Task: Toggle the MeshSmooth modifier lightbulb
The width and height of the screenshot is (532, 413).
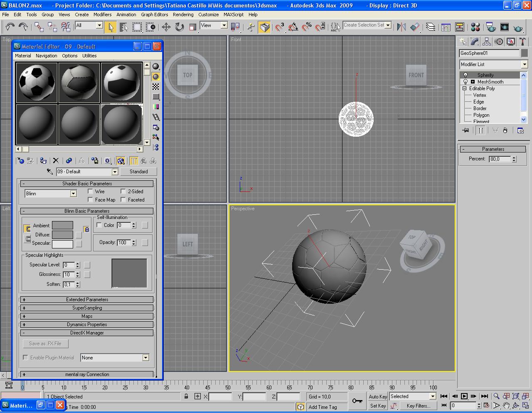Action: [465, 82]
